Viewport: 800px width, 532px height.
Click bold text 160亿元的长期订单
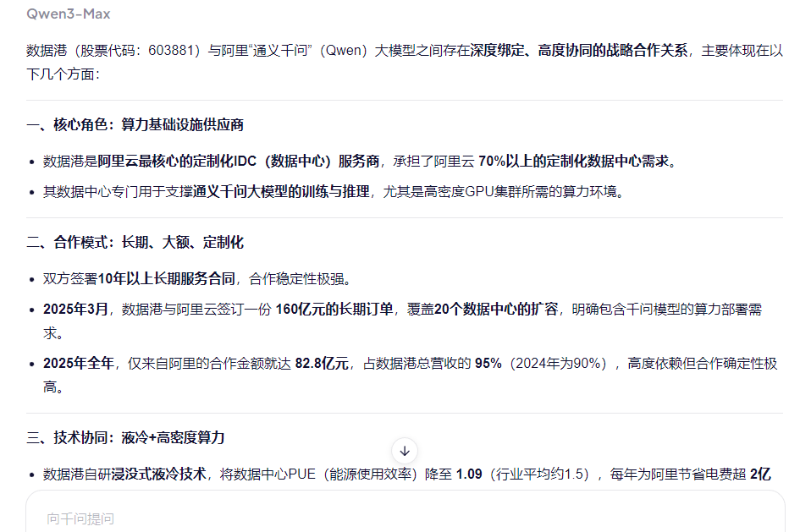coord(334,310)
